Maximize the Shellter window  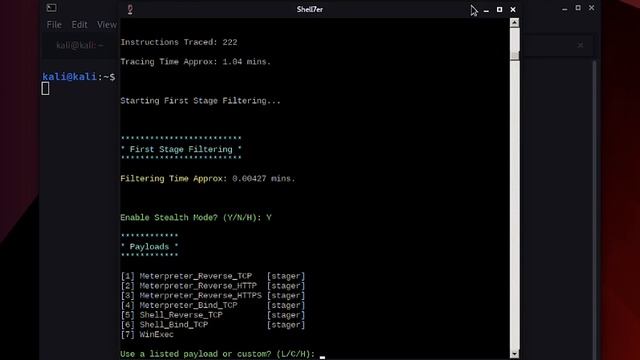(500, 9)
